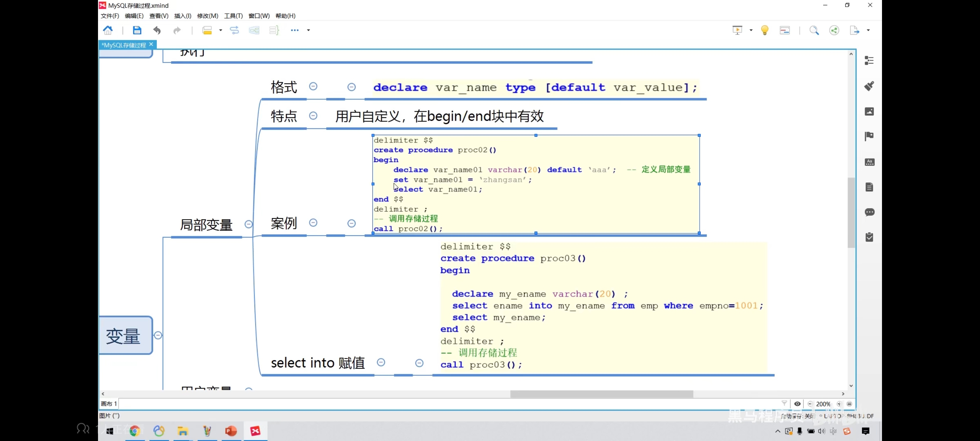980x441 pixels.
Task: Open the Comments speech bubble panel
Action: point(869,212)
